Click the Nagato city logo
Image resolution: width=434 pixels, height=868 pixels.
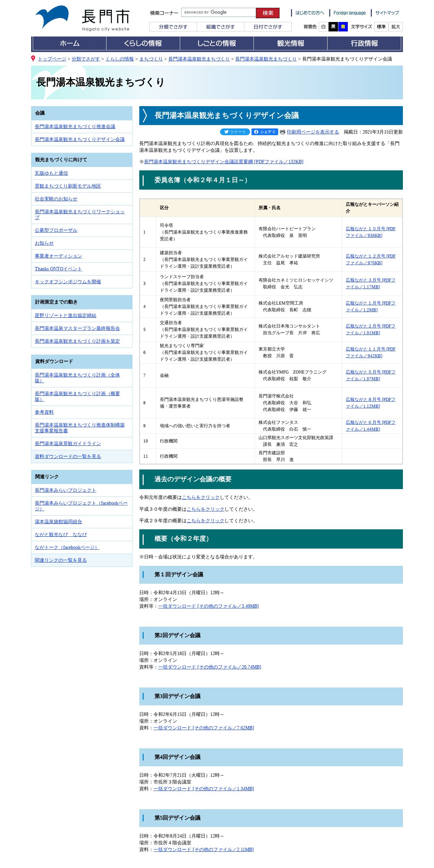pos(82,18)
